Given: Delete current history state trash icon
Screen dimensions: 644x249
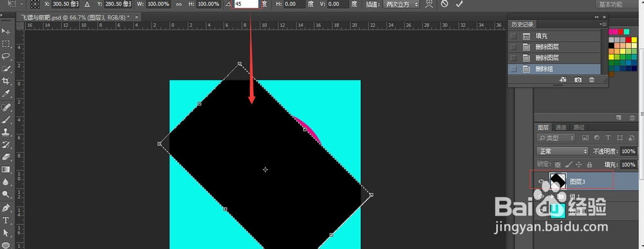Looking at the screenshot, I should coord(591,80).
